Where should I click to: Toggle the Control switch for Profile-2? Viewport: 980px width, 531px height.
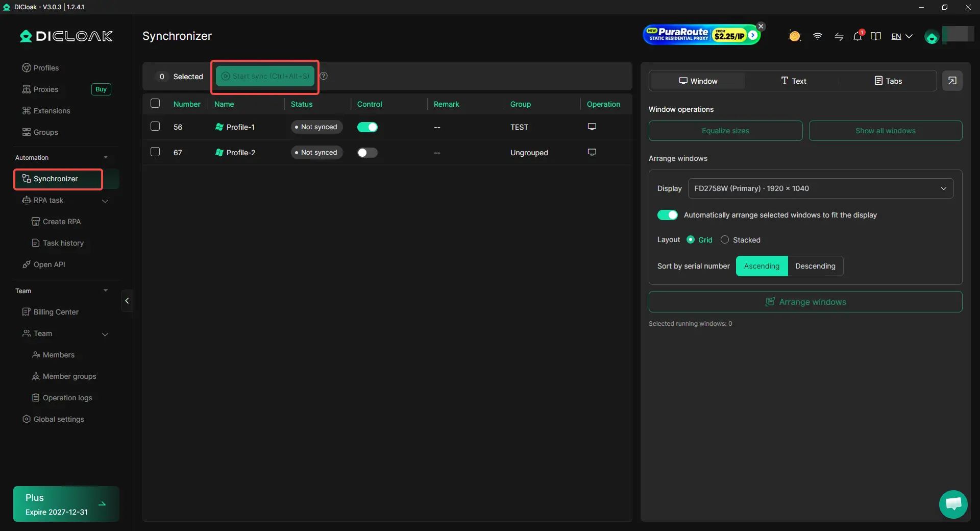(367, 153)
